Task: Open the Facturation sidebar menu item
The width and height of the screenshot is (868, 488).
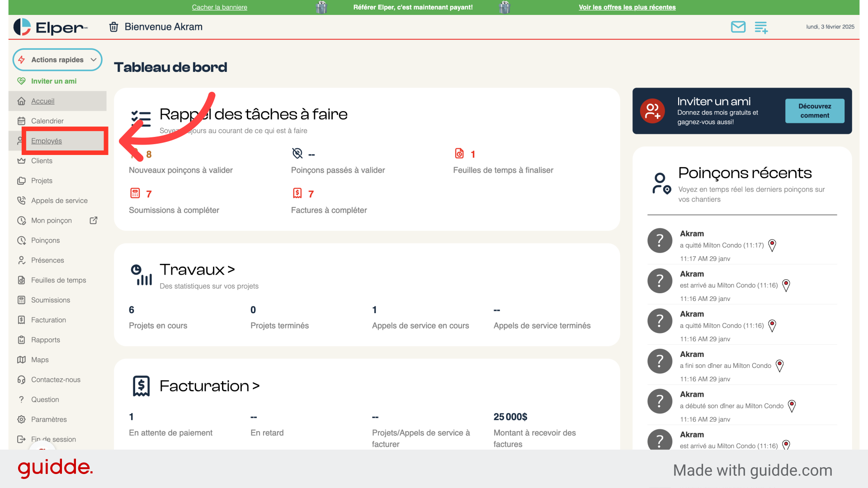Action: tap(57, 320)
